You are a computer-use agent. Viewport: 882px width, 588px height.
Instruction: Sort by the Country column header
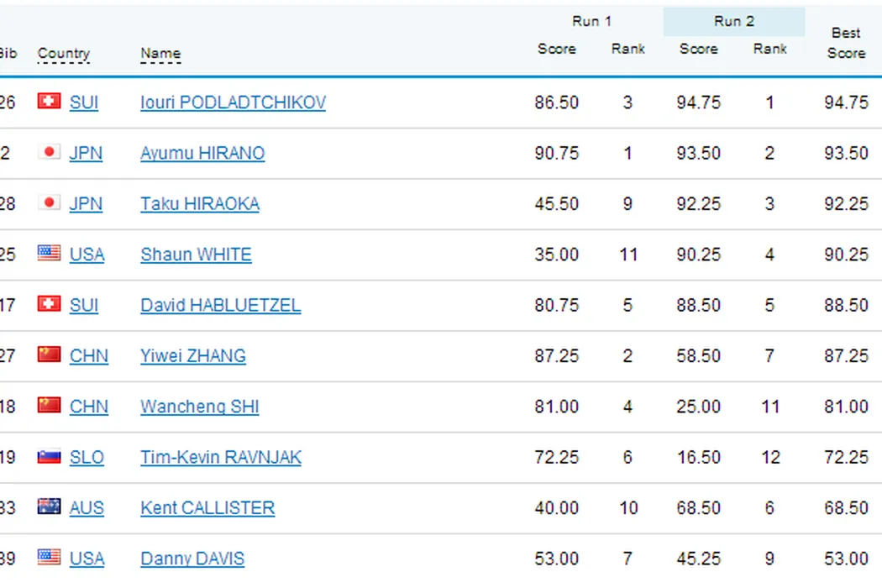tap(63, 54)
